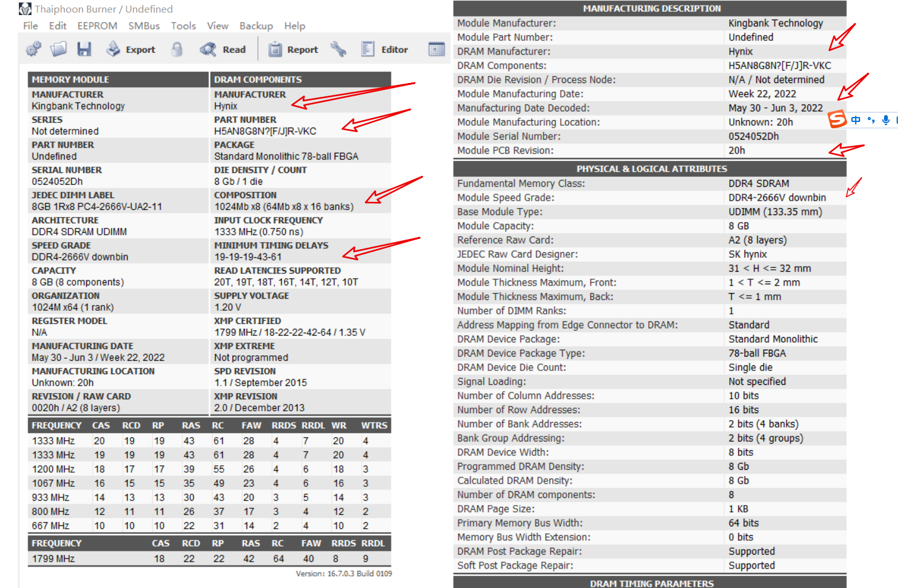Open the View menu
The width and height of the screenshot is (913, 588).
[x=218, y=26]
